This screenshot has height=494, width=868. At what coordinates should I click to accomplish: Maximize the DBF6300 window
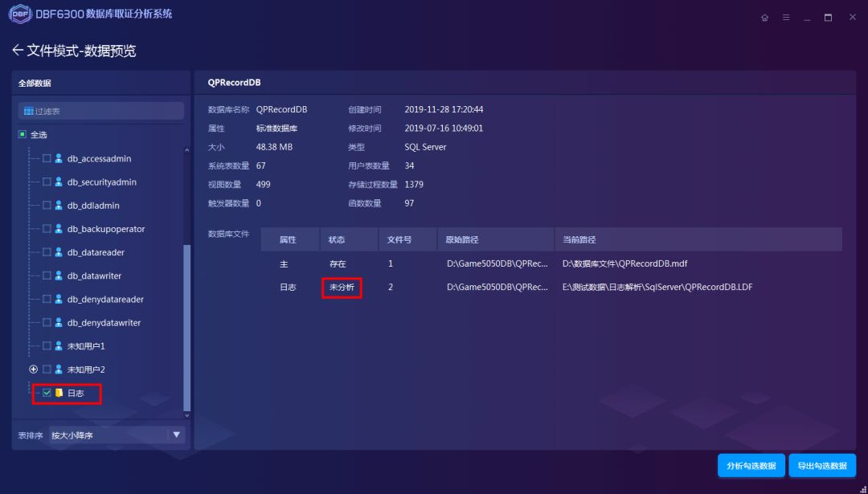(828, 18)
